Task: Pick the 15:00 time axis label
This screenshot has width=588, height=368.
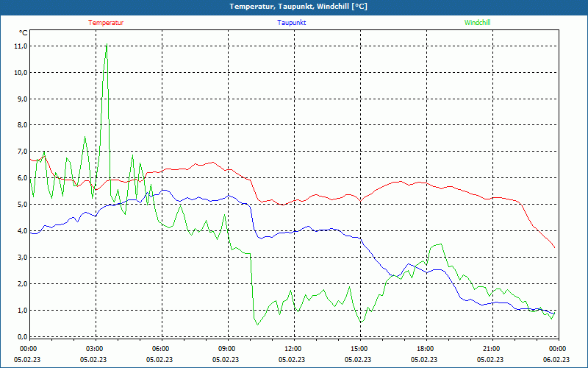Action: (359, 349)
